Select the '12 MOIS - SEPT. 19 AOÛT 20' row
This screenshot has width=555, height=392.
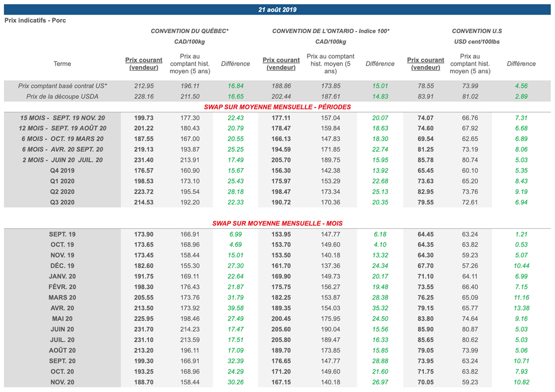[62, 128]
